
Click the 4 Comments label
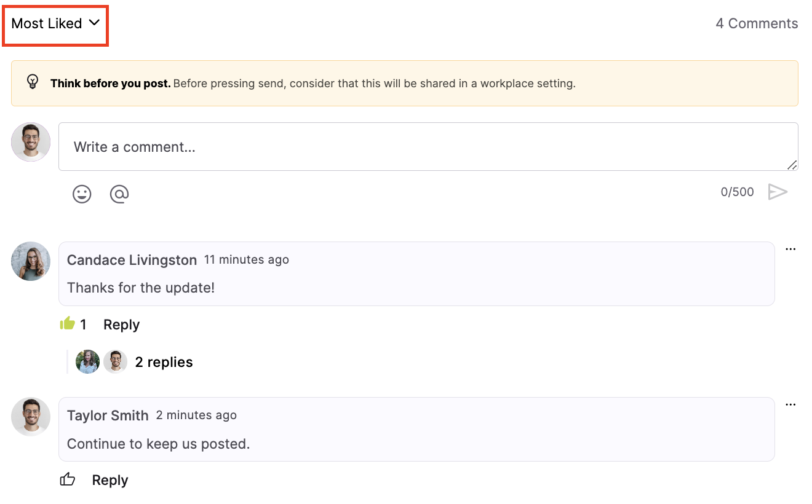pos(757,23)
